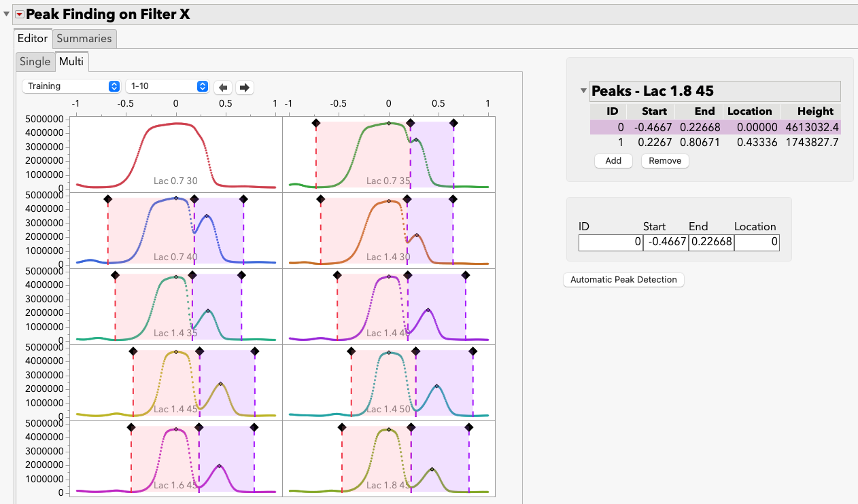Collapse the Peaks - Lac 1.8 45 panel
The height and width of the screenshot is (504, 858).
[x=583, y=90]
